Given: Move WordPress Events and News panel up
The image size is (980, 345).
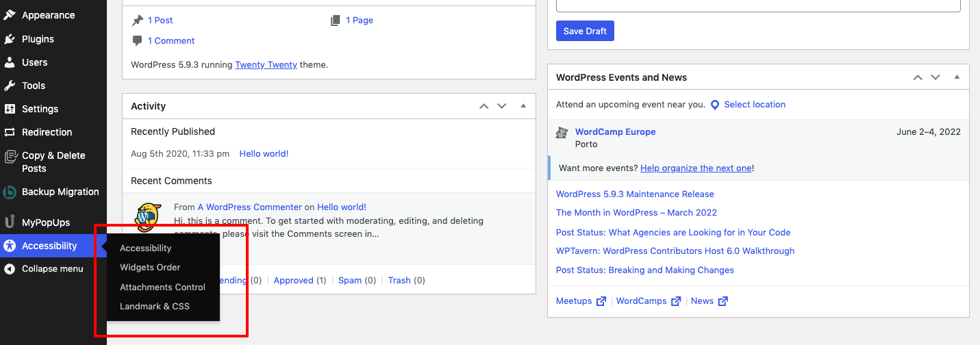Looking at the screenshot, I should click(x=918, y=77).
